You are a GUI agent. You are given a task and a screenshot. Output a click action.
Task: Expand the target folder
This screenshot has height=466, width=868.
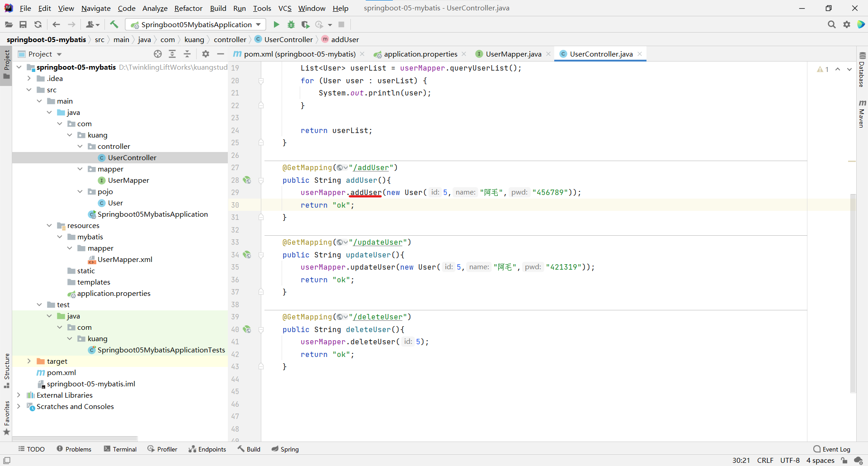click(29, 361)
